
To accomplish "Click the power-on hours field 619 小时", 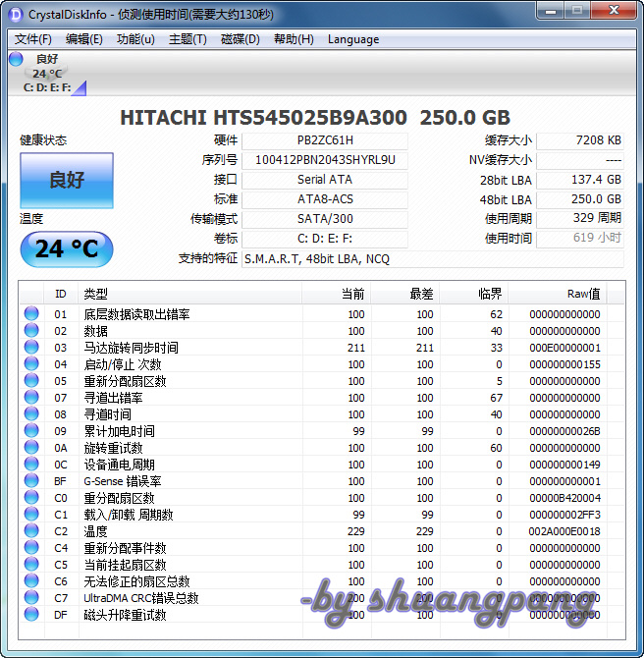I will click(x=580, y=239).
